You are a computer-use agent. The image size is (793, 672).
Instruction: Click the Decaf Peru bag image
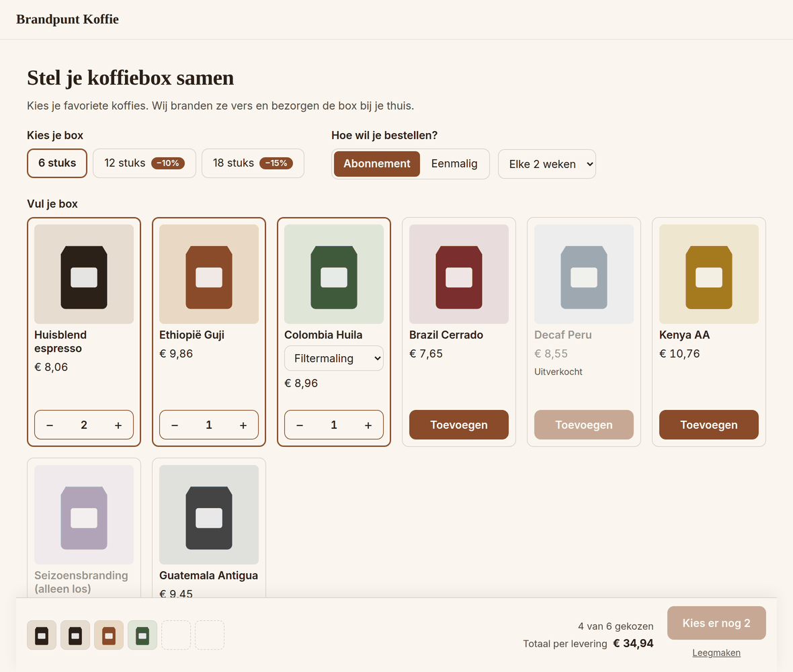[583, 274]
